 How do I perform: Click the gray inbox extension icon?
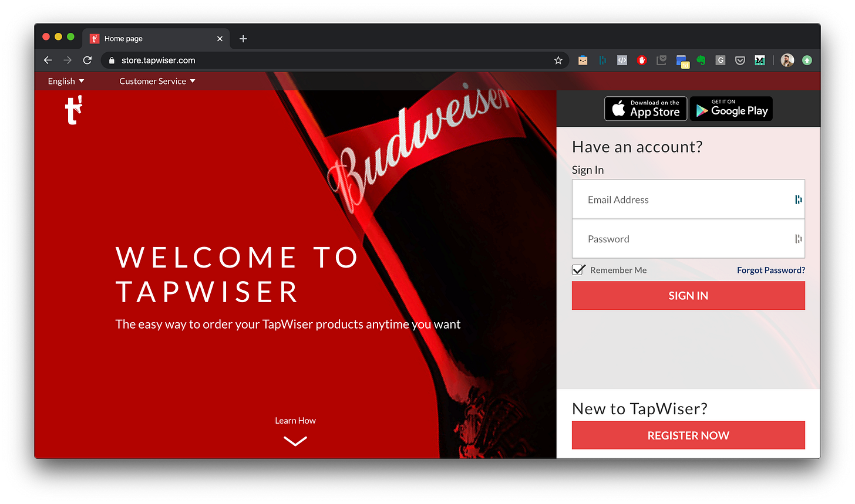click(x=661, y=60)
